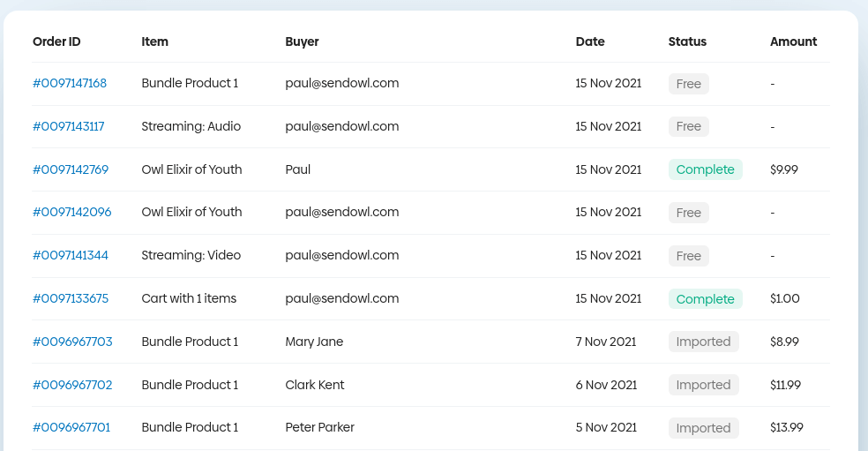
Task: Click the Order ID column header
Action: 56,41
